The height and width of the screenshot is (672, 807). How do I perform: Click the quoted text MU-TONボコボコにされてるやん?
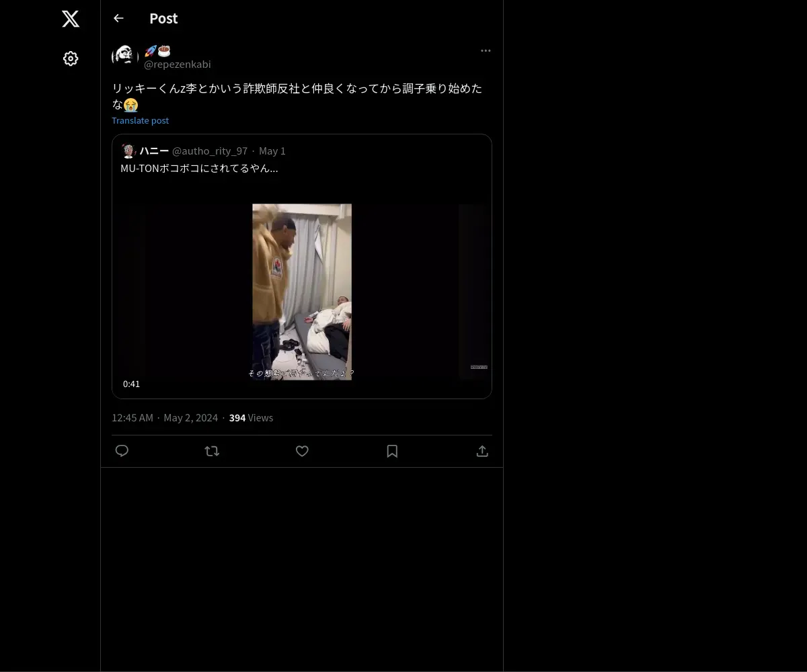(x=199, y=168)
